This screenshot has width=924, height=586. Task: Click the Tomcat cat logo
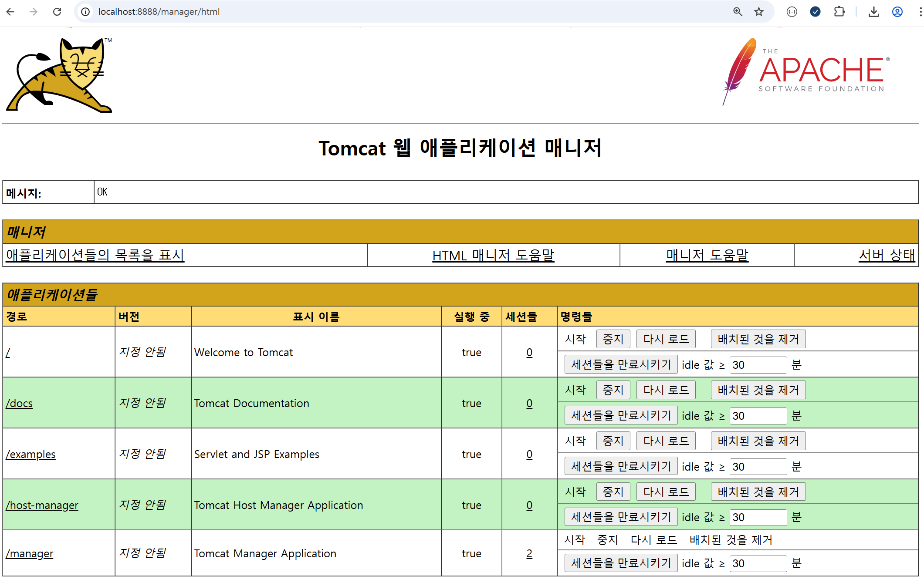coord(60,75)
